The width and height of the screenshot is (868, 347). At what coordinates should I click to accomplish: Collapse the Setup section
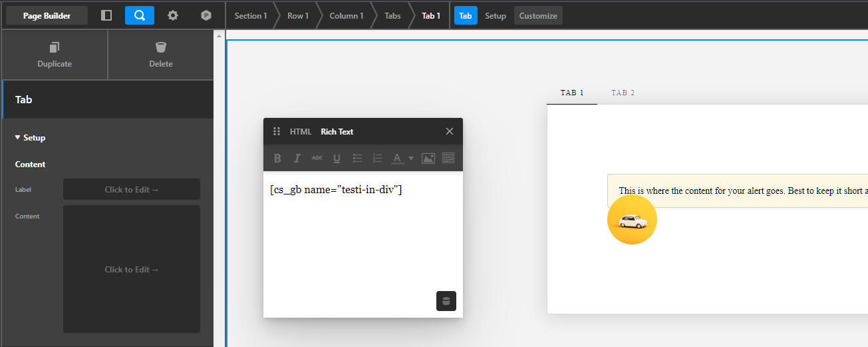click(30, 138)
